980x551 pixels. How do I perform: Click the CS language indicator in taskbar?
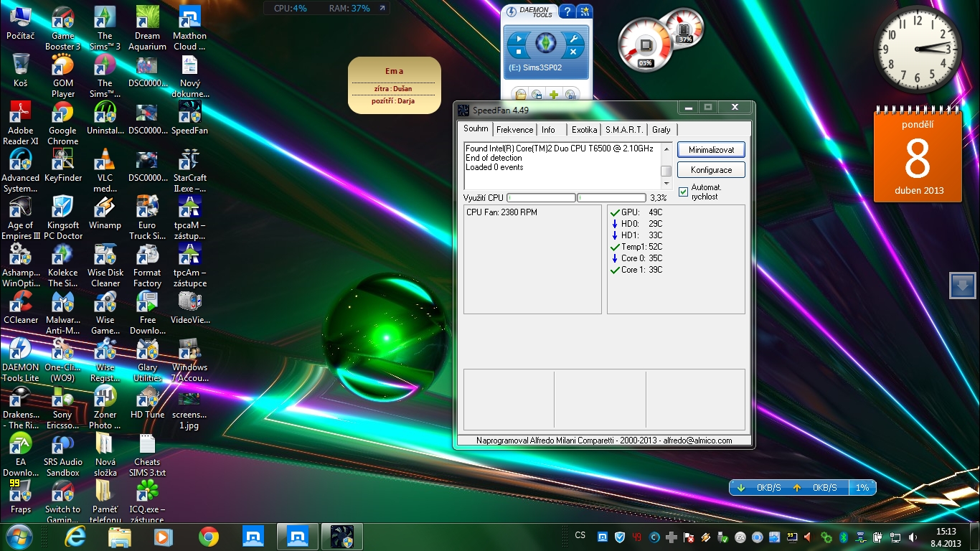pyautogui.click(x=580, y=535)
